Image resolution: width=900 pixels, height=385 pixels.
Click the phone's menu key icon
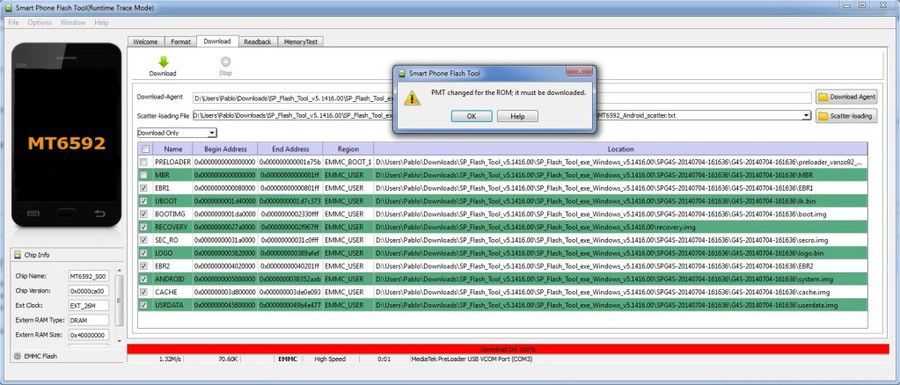[x=33, y=213]
